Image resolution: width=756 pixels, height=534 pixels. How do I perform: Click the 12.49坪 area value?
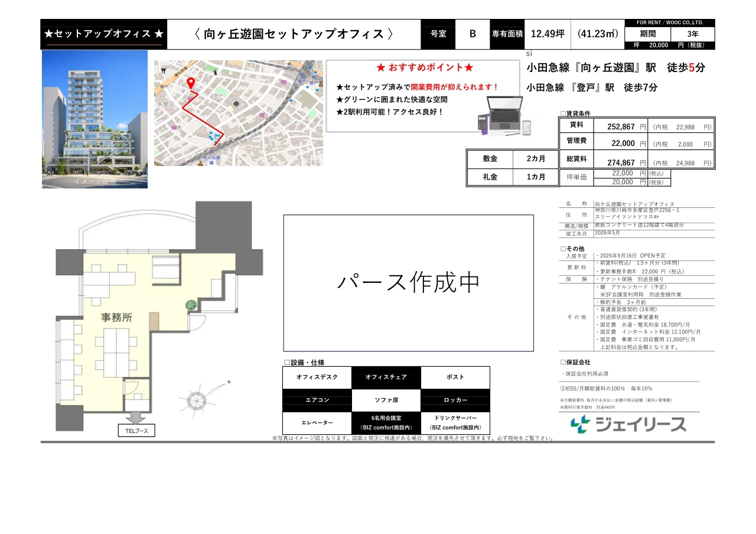click(548, 34)
